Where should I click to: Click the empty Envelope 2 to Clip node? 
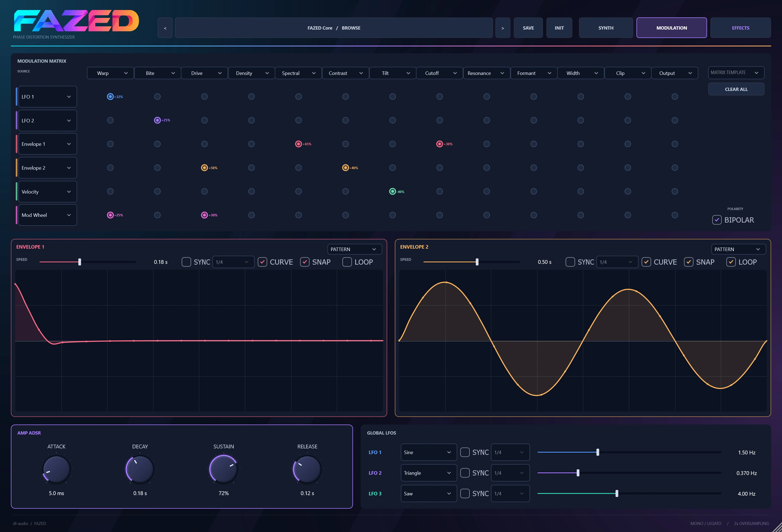coord(628,167)
